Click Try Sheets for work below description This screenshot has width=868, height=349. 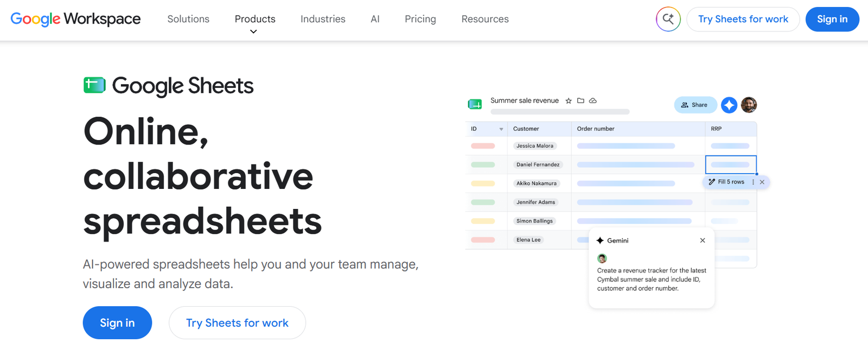237,323
